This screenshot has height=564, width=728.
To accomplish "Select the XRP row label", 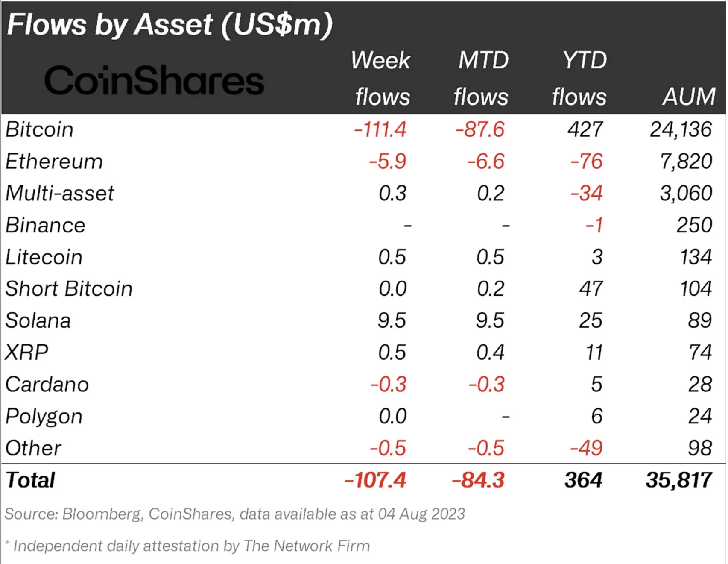I will (x=26, y=352).
